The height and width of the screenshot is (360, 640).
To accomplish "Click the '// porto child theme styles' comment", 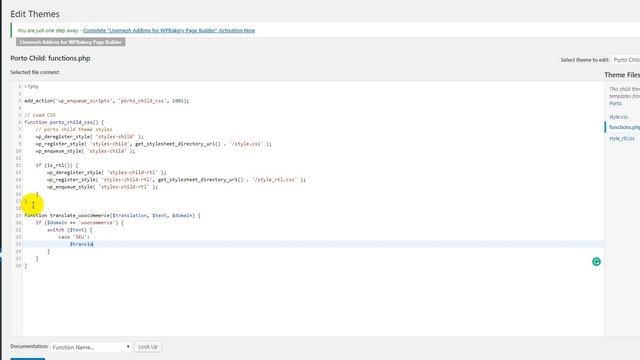I will click(x=74, y=129).
